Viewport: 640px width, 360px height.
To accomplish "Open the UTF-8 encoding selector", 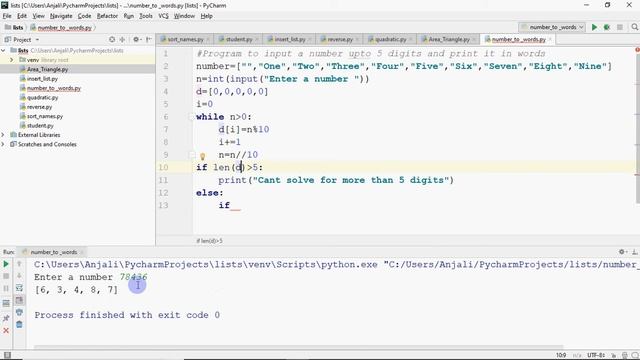I will pos(596,355).
